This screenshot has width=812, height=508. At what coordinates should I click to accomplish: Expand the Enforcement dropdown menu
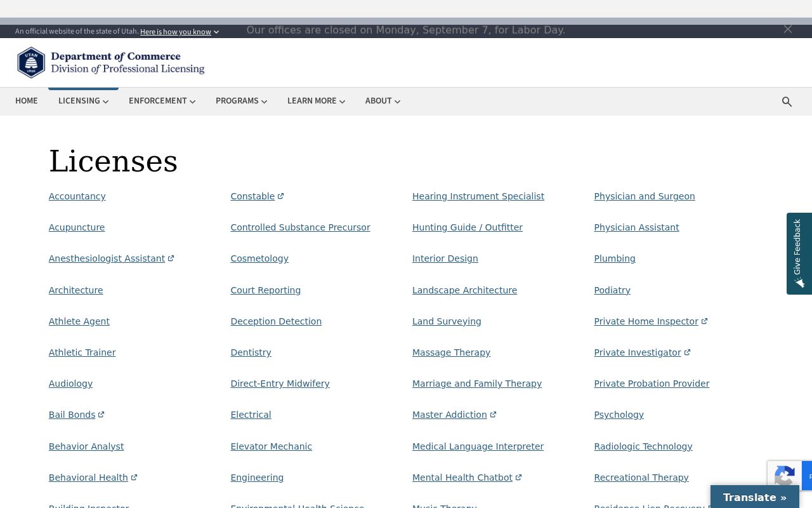[162, 101]
